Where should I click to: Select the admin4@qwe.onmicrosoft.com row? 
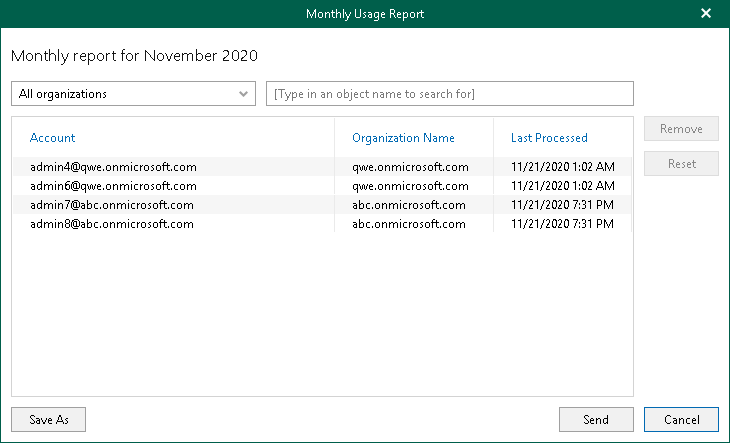113,167
